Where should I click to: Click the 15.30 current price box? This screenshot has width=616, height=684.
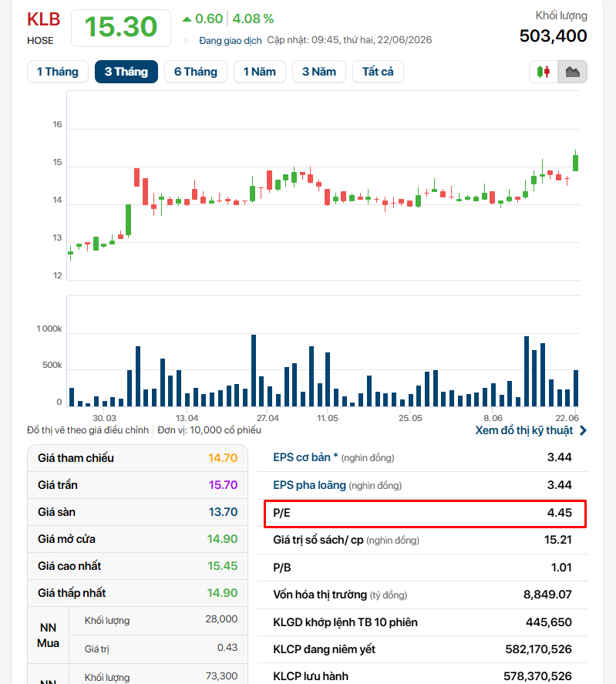point(121,28)
